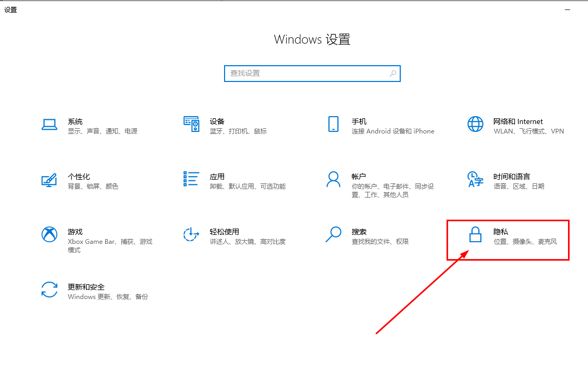
Task: Select 轻松使用 settings title
Action: point(224,232)
